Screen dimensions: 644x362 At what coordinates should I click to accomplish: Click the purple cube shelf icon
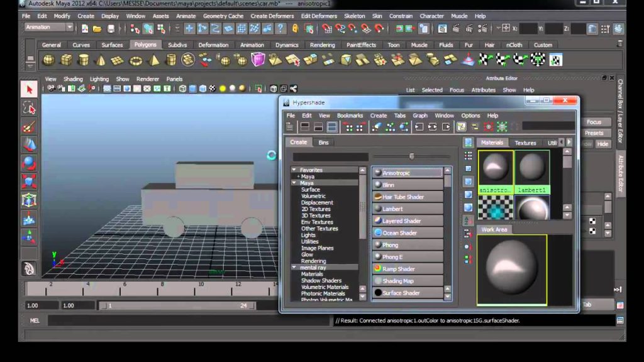tap(258, 60)
